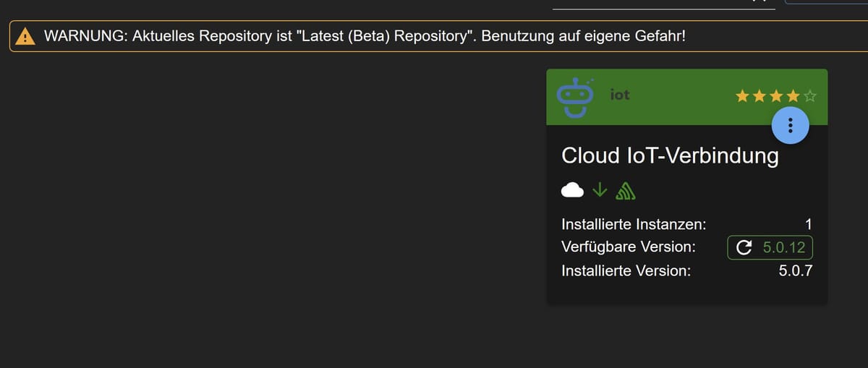Click the white cloud icon
This screenshot has height=368, width=868.
pos(573,190)
